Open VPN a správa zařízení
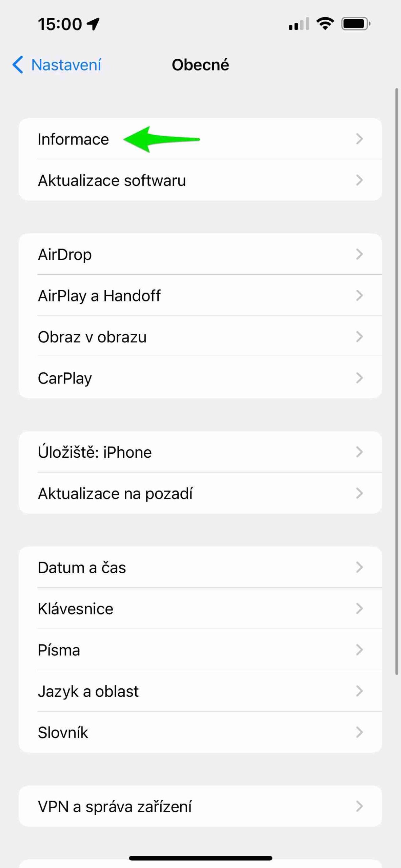Viewport: 401px width, 868px height. tap(115, 806)
